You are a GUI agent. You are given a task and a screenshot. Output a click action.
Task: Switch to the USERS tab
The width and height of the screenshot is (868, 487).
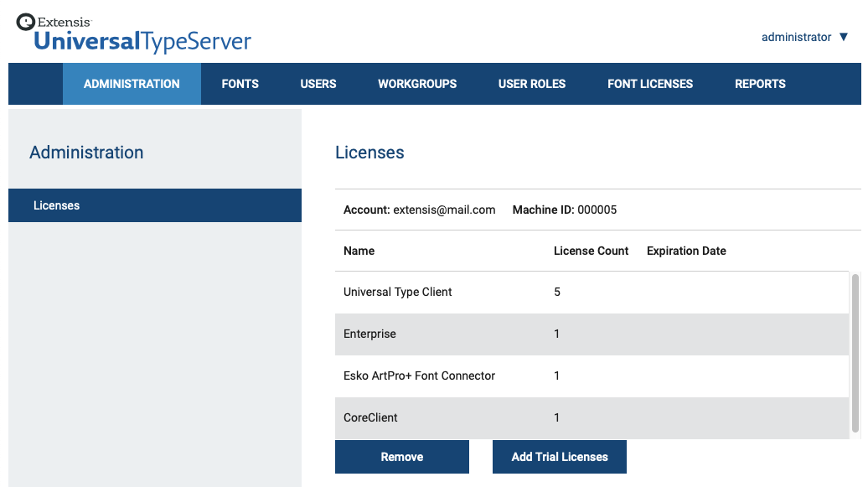click(x=318, y=84)
